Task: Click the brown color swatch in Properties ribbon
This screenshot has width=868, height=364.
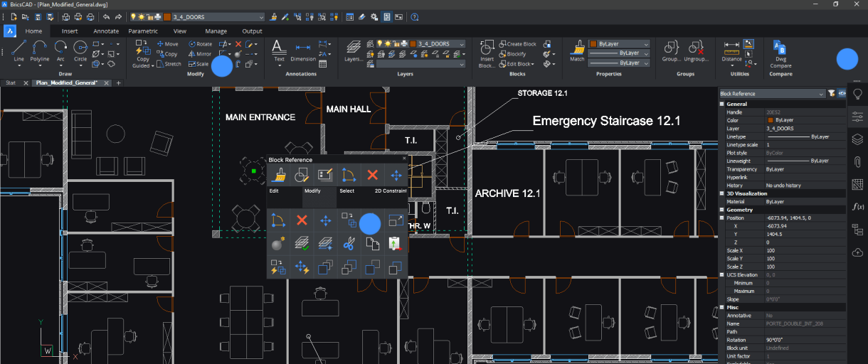Action: pyautogui.click(x=593, y=44)
